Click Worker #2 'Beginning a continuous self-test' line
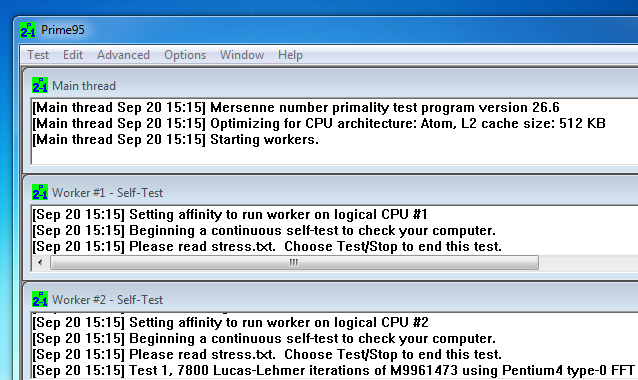This screenshot has height=380, width=638. (264, 339)
